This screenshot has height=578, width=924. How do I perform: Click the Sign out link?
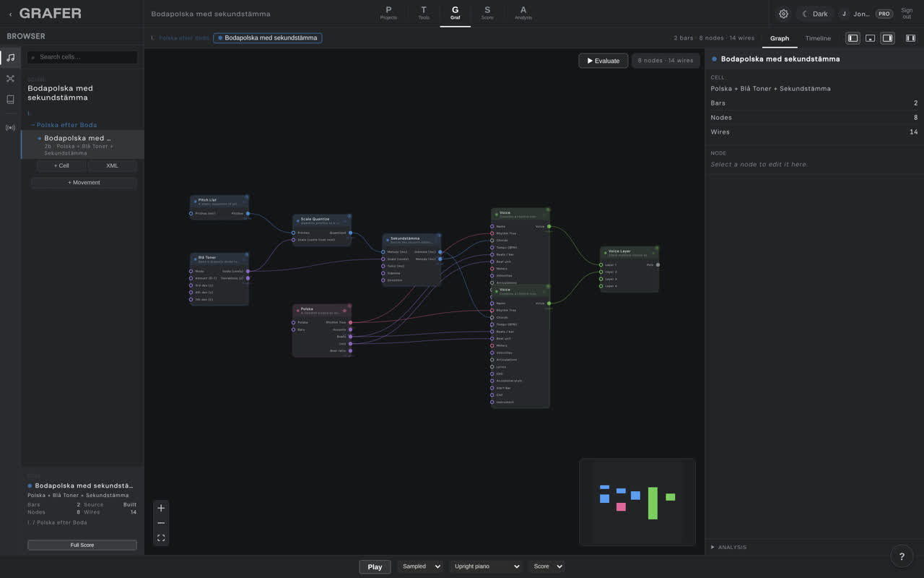click(x=907, y=14)
